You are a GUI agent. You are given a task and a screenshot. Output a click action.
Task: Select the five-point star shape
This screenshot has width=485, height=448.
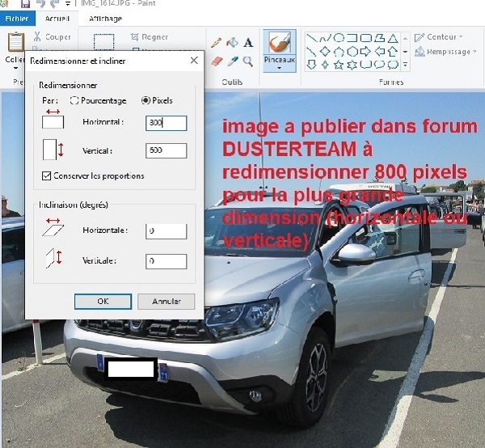click(x=339, y=65)
